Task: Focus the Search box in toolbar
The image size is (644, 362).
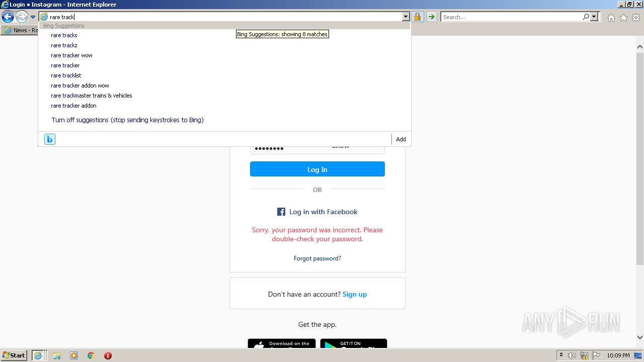Action: point(511,17)
